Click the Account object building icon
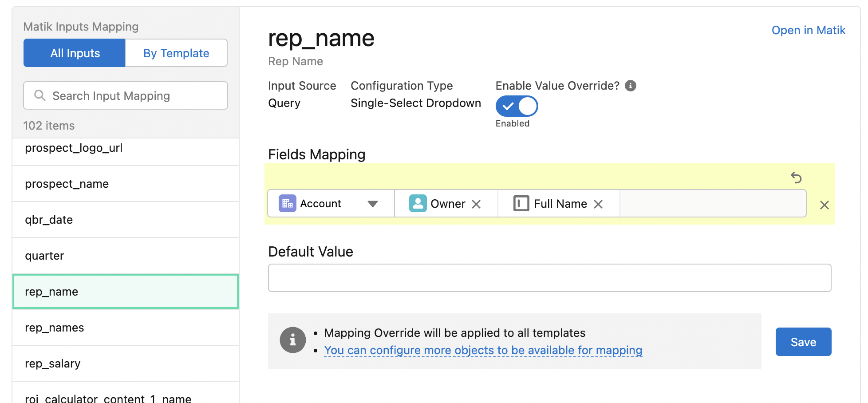868x403 pixels. (288, 204)
